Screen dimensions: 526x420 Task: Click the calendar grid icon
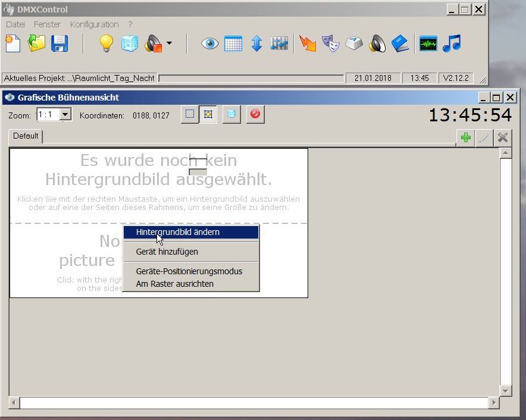(x=233, y=43)
